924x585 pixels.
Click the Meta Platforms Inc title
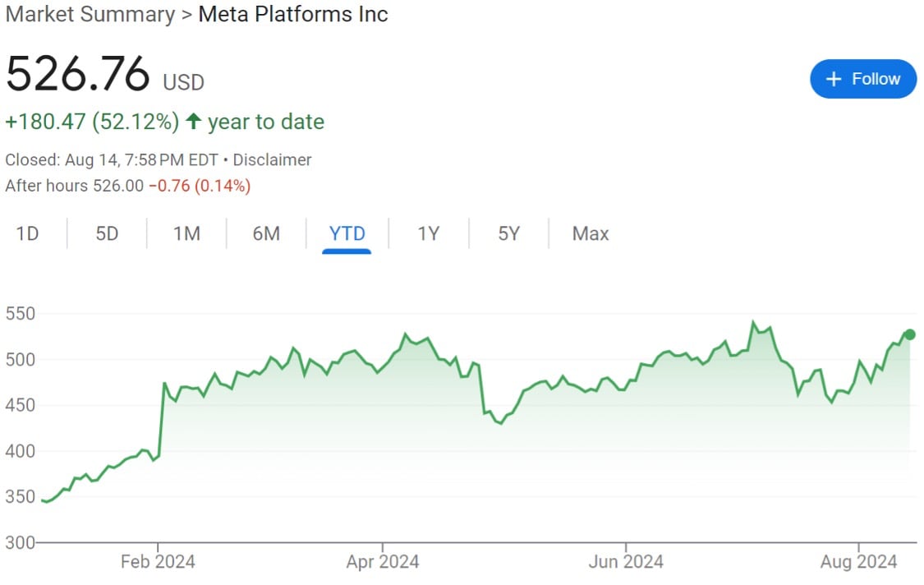293,15
